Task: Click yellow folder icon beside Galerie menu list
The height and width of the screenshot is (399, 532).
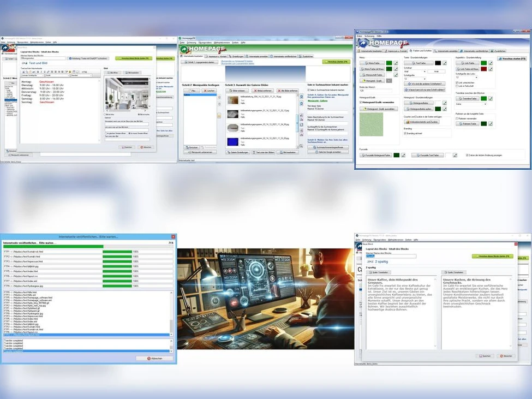Action: [219, 116]
